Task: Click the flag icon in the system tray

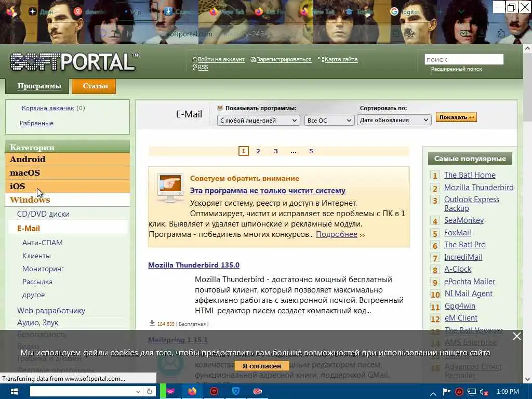Action: (x=446, y=392)
